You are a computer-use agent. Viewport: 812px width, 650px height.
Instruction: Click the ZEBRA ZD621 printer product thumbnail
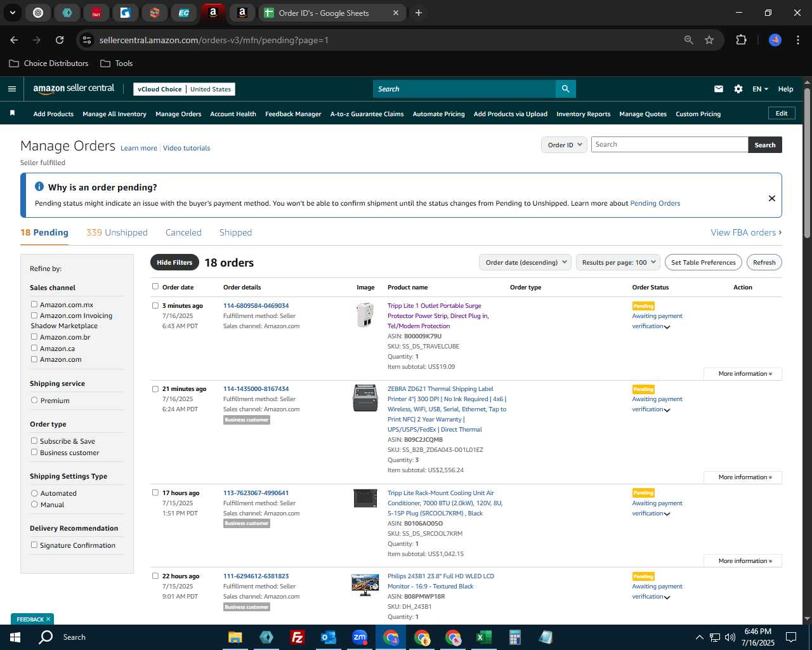click(365, 398)
